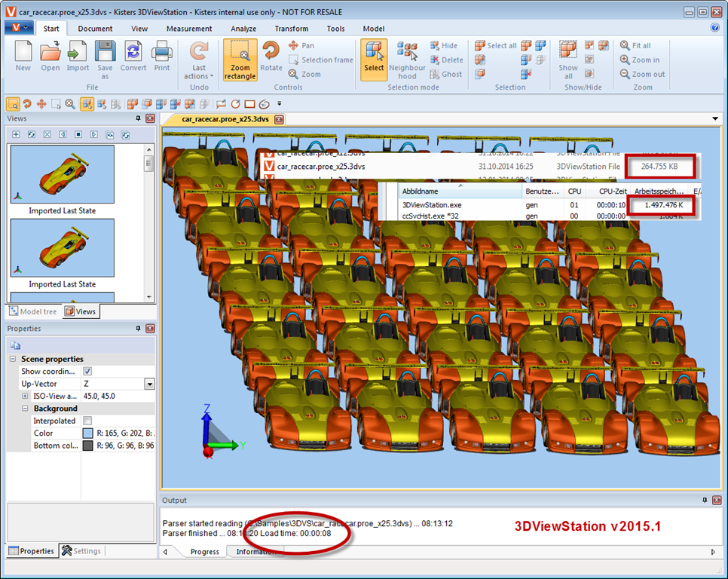Click the quick toolbar zoom magnifier icon
Viewport: 728px width, 579px height.
pyautogui.click(x=70, y=104)
